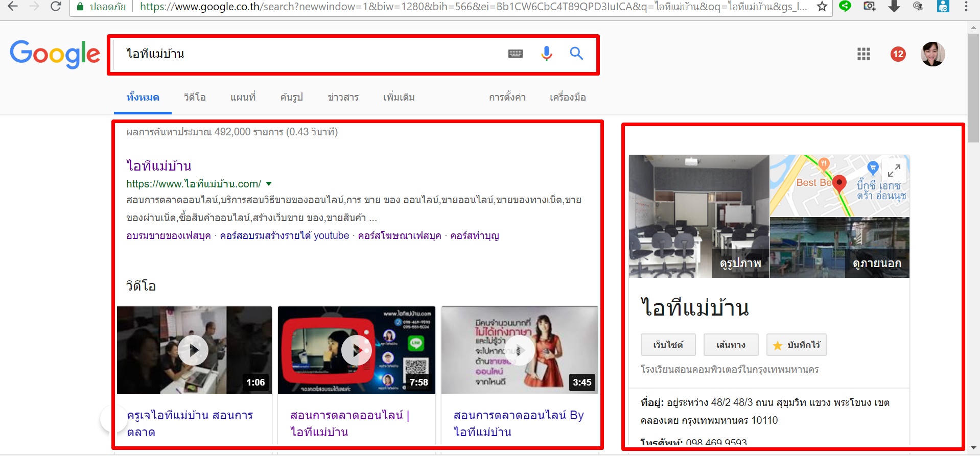
Task: Click the เส้นทาง directions button
Action: (x=731, y=345)
